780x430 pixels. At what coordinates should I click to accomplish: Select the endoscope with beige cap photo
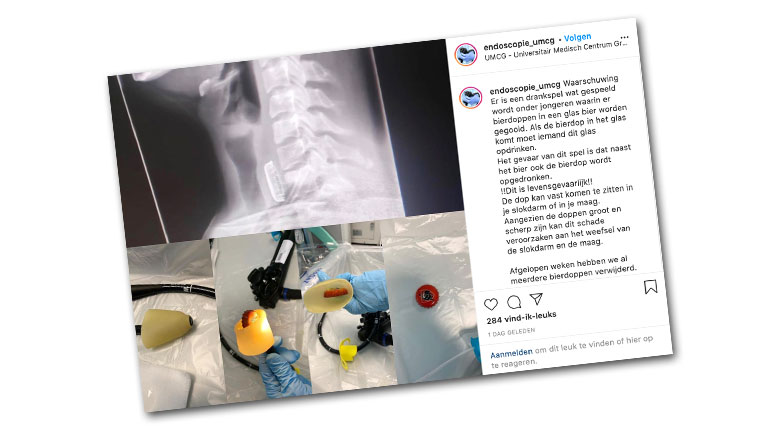coord(174,323)
